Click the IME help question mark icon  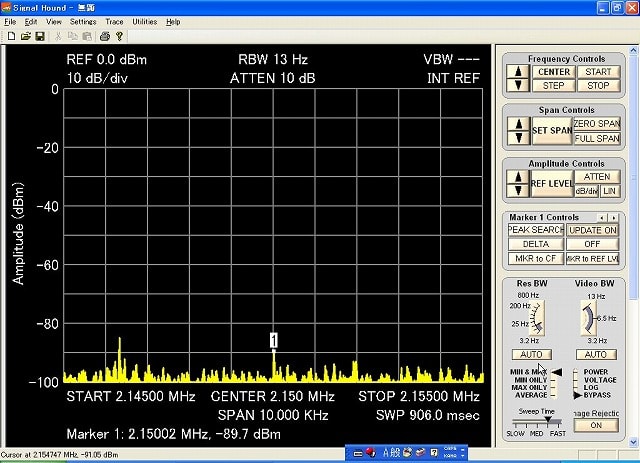pyautogui.click(x=434, y=452)
